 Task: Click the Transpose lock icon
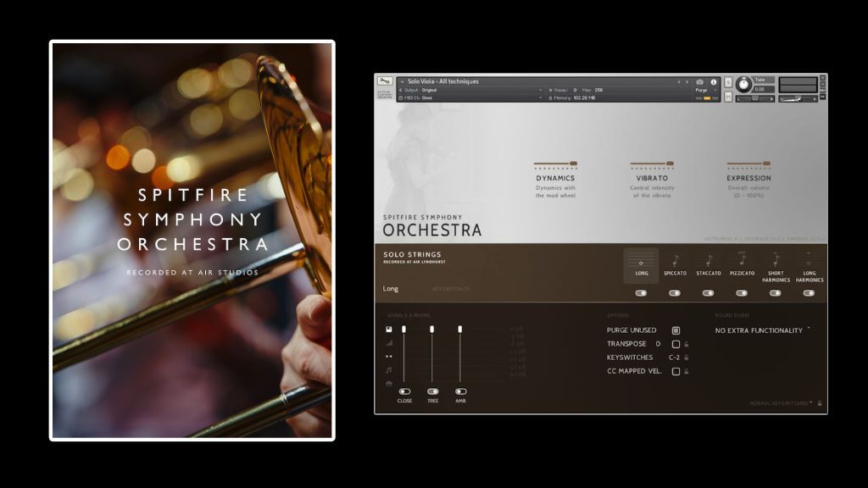(x=687, y=344)
